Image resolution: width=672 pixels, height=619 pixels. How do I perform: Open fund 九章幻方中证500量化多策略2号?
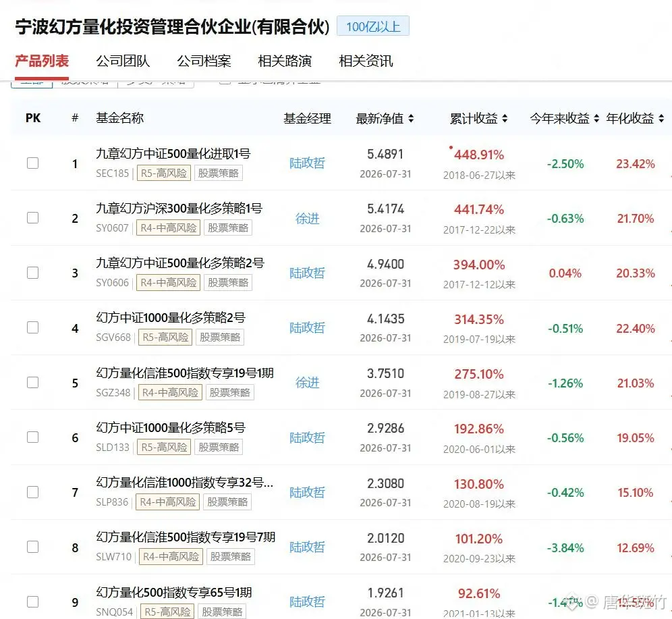[180, 263]
